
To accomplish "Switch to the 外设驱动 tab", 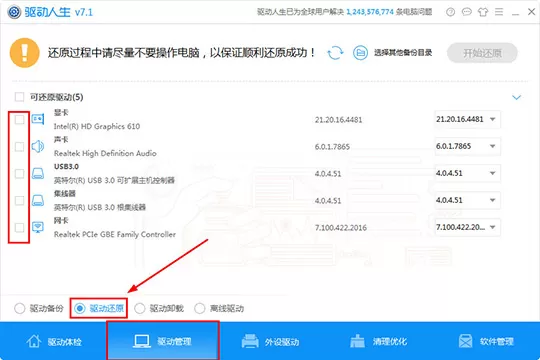I will click(x=270, y=341).
